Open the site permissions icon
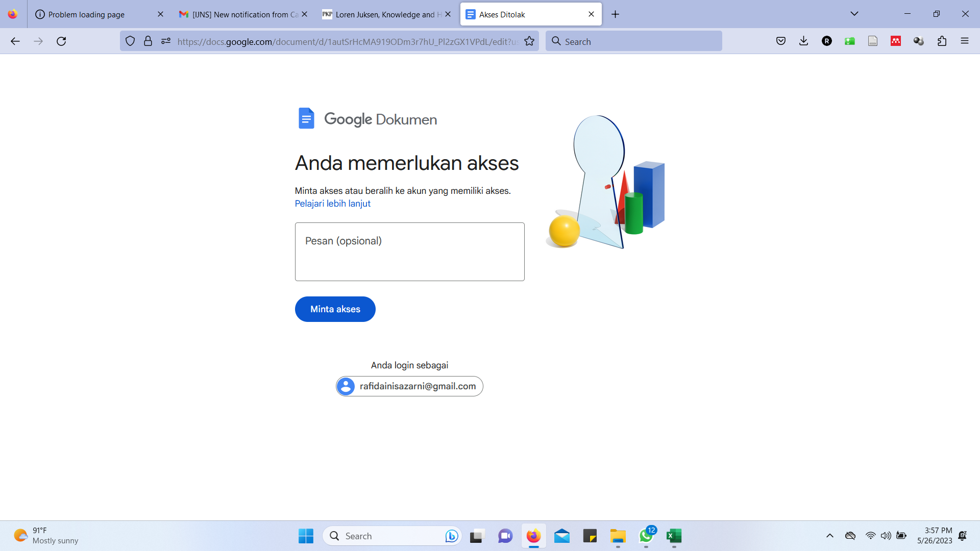Viewport: 980px width, 551px height. point(166,41)
